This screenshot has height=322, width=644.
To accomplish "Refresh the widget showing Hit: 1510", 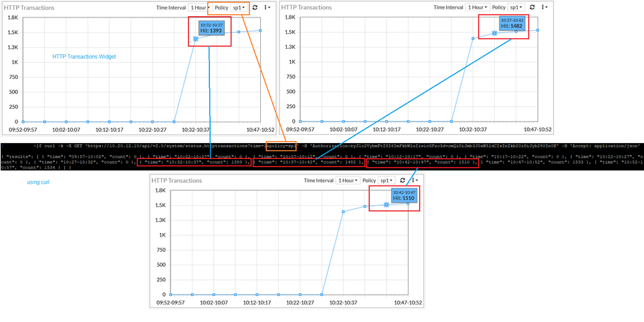I will click(403, 180).
